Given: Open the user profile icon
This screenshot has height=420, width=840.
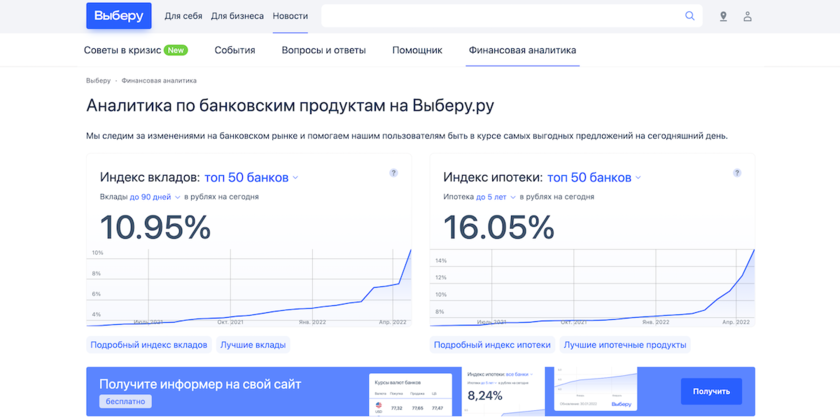Looking at the screenshot, I should pos(747,16).
